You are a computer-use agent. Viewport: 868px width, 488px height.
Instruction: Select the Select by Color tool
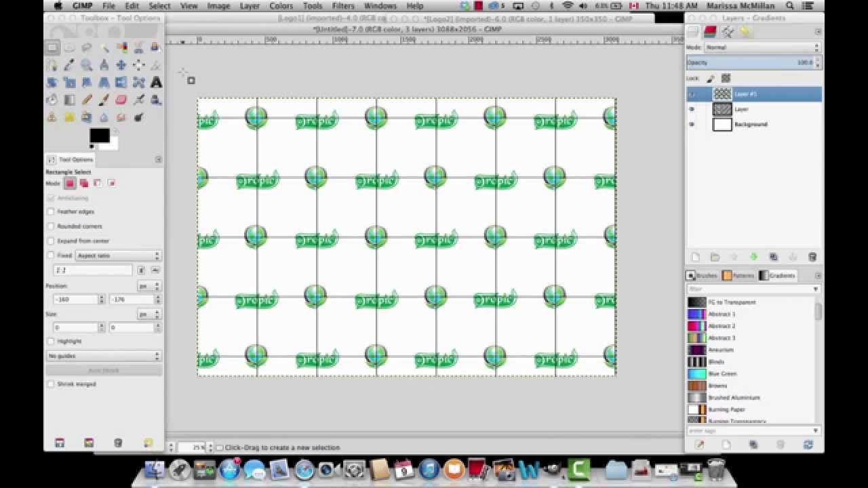(121, 47)
